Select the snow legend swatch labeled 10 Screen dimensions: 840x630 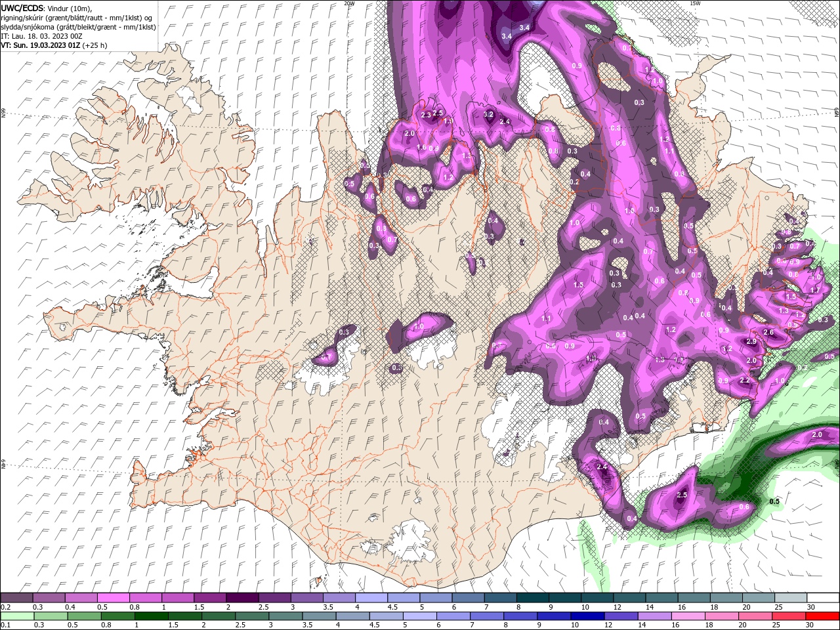point(597,598)
